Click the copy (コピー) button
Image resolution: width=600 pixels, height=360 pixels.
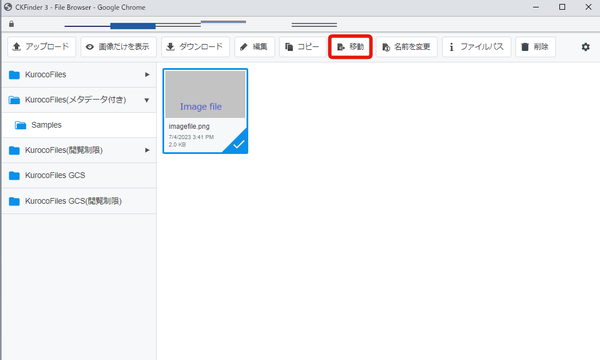(x=302, y=47)
